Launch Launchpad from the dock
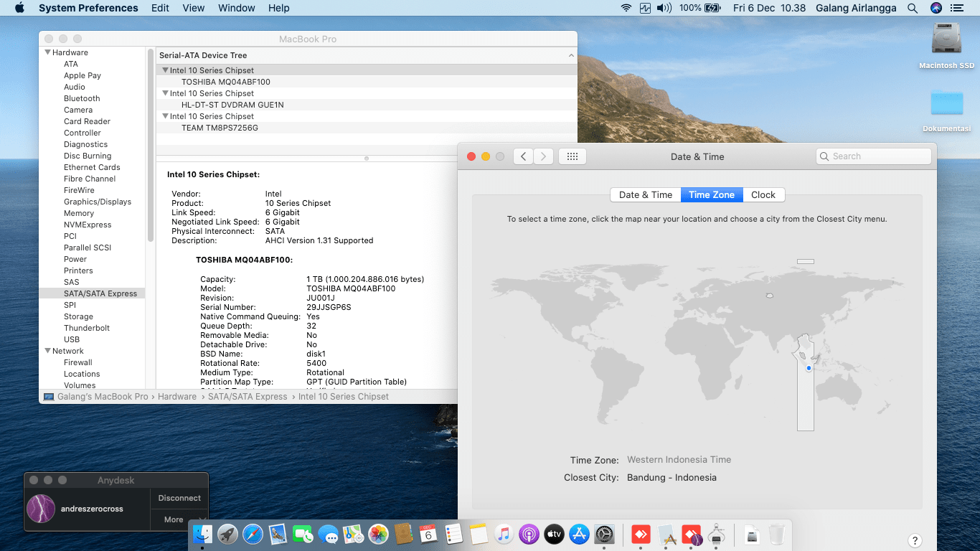The width and height of the screenshot is (980, 551). point(228,534)
